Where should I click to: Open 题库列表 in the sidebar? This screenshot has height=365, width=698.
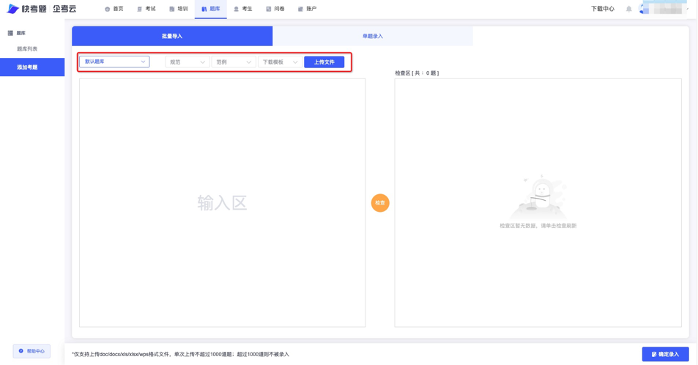27,49
